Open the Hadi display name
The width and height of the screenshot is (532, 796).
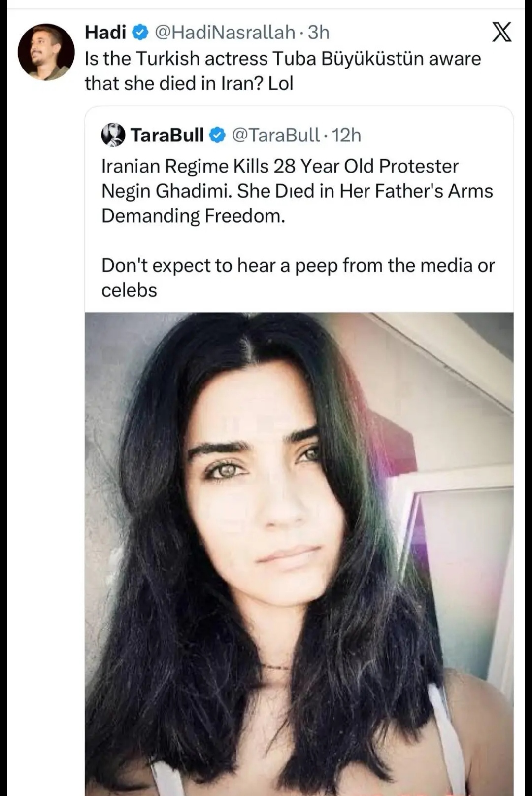coord(105,33)
